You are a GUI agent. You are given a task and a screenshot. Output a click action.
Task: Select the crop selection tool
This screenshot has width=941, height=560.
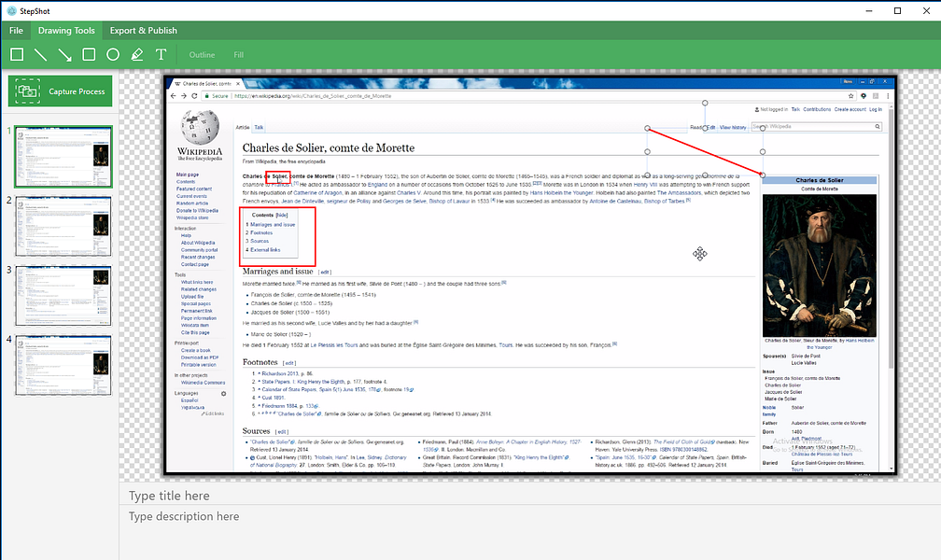(x=17, y=55)
